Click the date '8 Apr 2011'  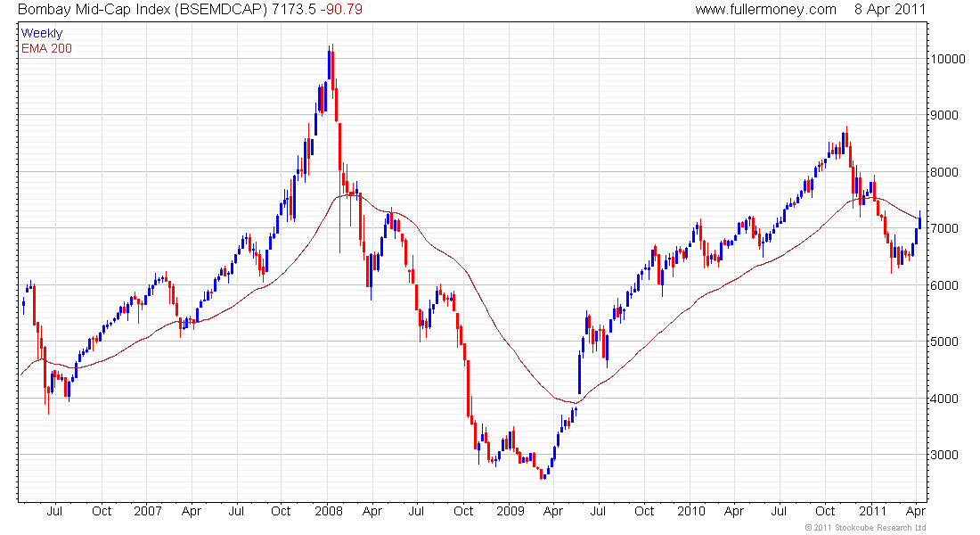[x=890, y=10]
